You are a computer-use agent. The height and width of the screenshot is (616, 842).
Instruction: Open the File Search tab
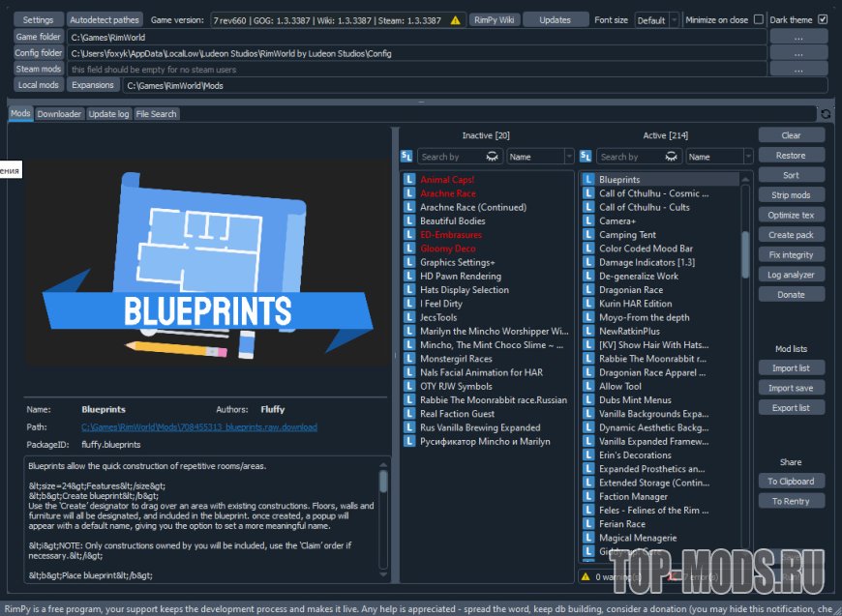point(156,114)
